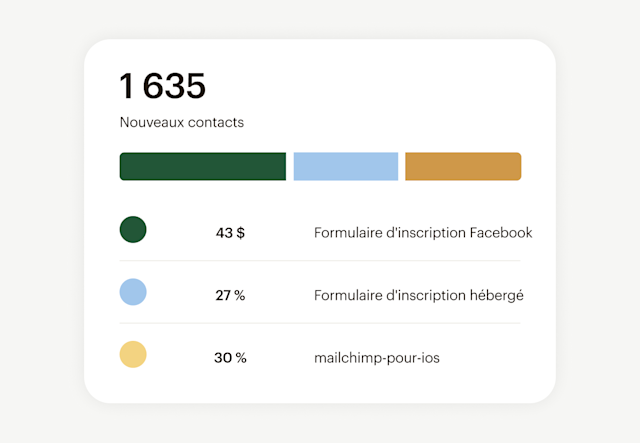Click the 43 $ value
The height and width of the screenshot is (443, 640).
230,233
